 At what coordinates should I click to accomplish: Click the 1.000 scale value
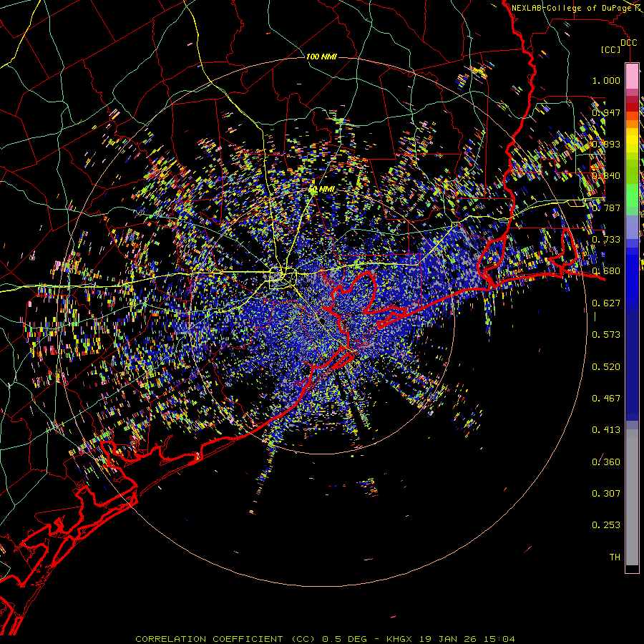tap(606, 80)
